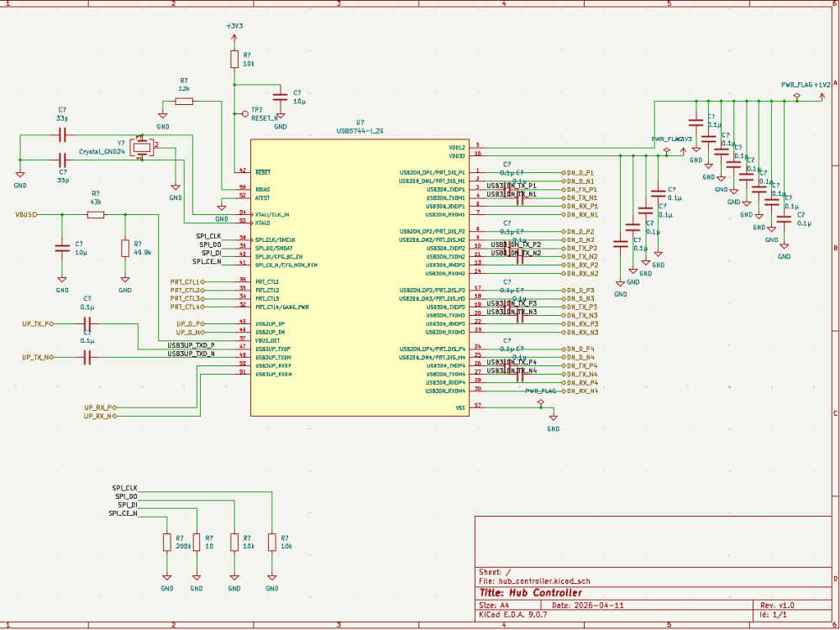Click the DN_RX_N4 label
Viewport: 840px width, 630px height.
point(580,391)
